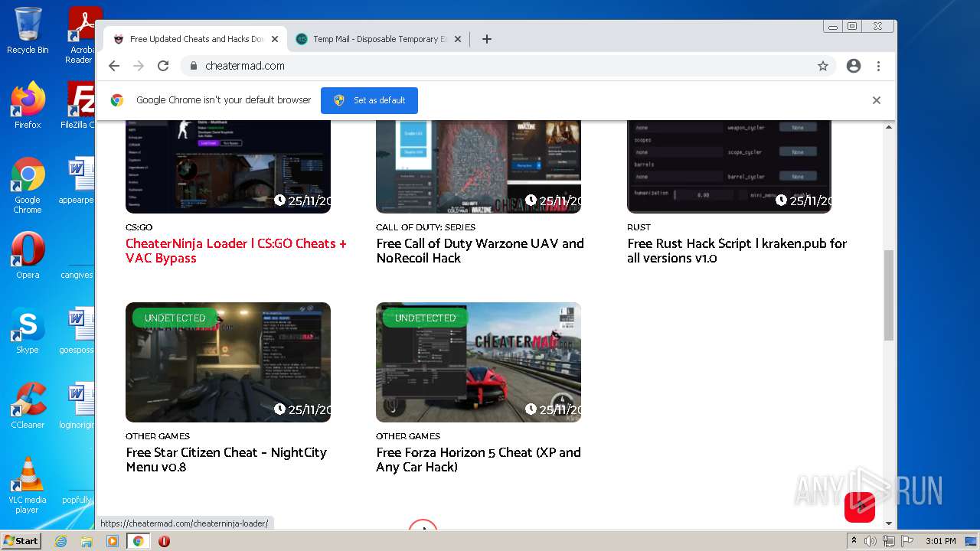
Task: Click the page vertical scrollbar thumb
Action: (889, 295)
